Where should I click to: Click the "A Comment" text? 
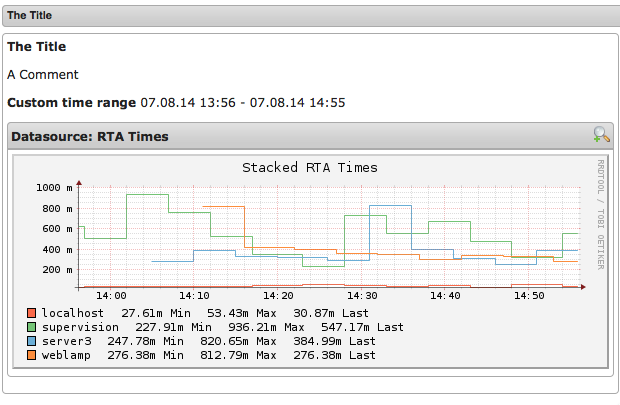click(42, 74)
